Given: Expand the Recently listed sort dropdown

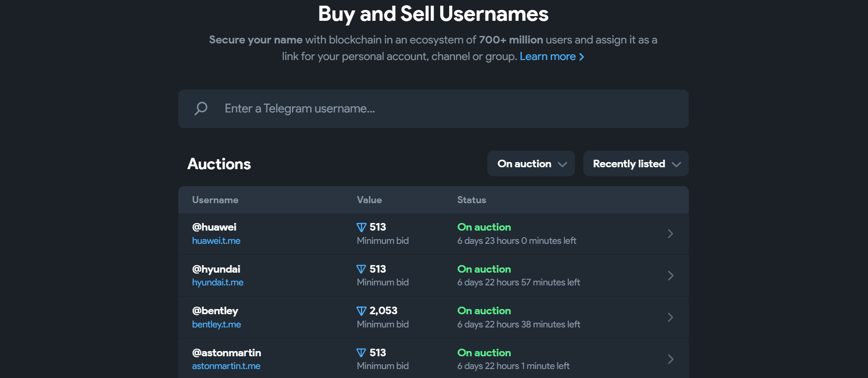Looking at the screenshot, I should 635,164.
